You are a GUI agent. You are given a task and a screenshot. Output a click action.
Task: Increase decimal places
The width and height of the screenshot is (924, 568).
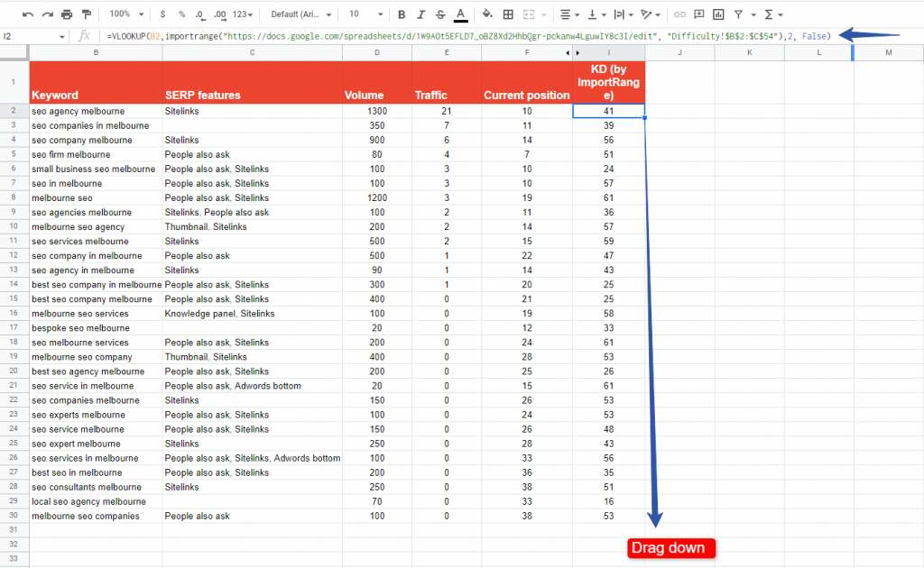[x=220, y=14]
